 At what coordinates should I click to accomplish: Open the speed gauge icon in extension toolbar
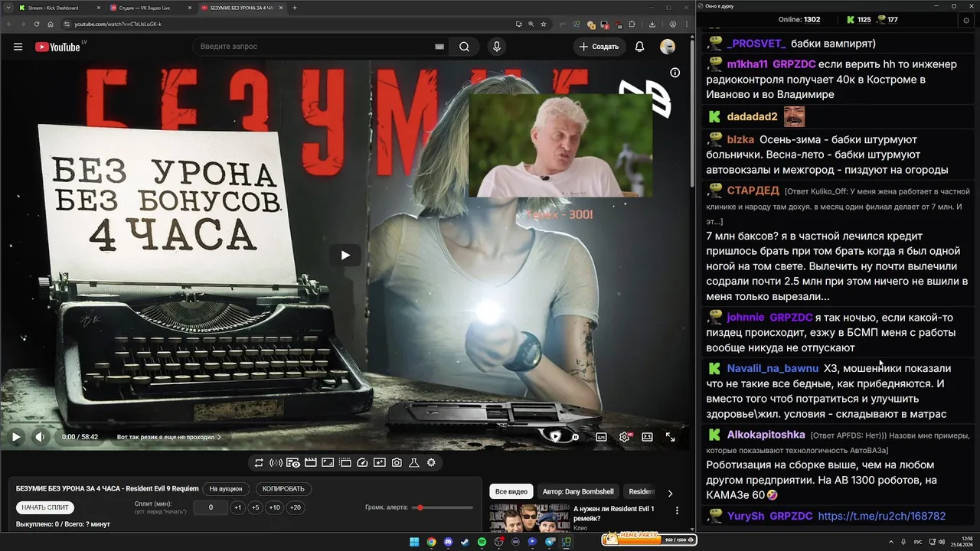pos(362,462)
